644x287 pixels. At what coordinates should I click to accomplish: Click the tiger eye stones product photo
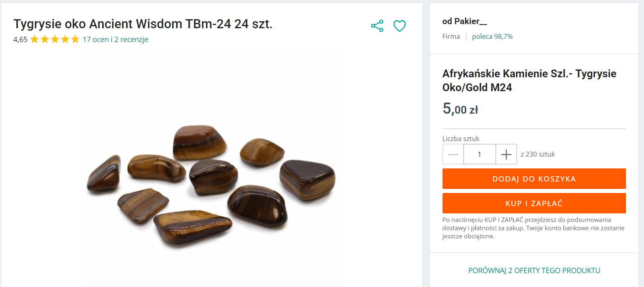pyautogui.click(x=211, y=184)
